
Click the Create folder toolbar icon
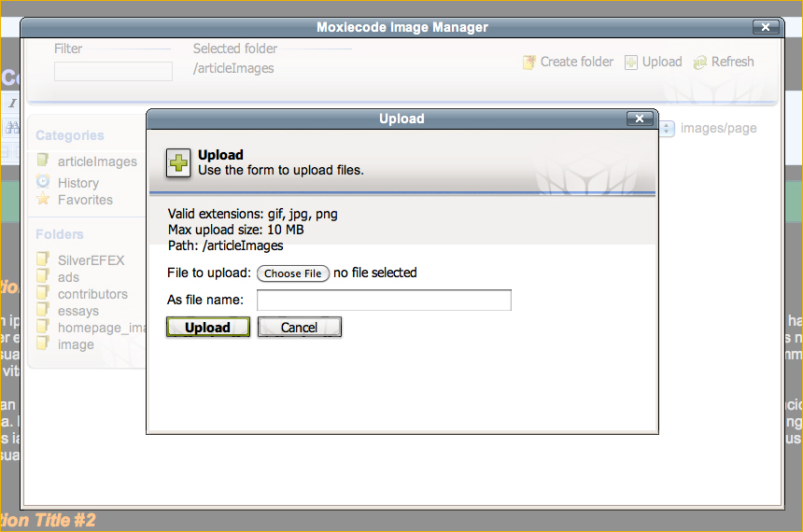[x=529, y=63]
